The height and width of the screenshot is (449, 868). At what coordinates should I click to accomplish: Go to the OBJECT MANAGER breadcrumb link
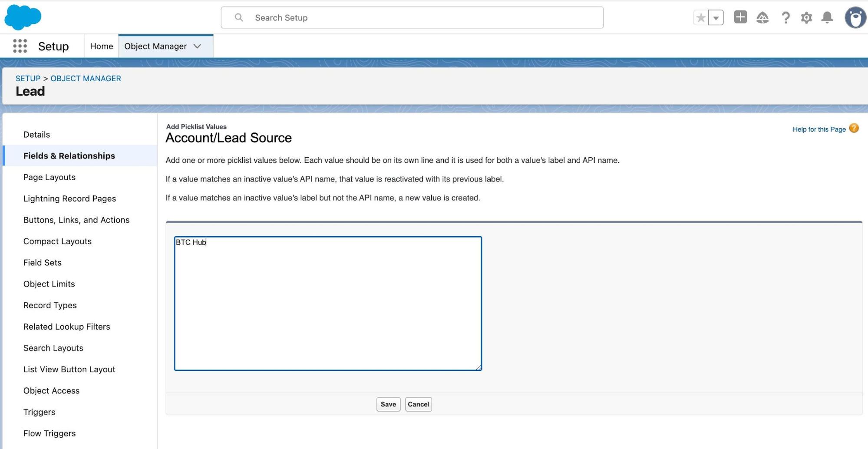[x=86, y=79]
